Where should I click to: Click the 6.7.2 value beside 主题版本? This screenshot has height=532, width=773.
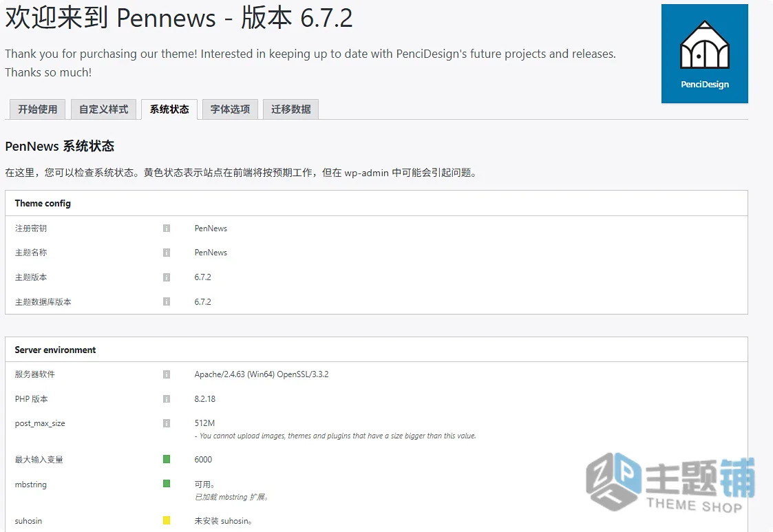[x=202, y=277]
